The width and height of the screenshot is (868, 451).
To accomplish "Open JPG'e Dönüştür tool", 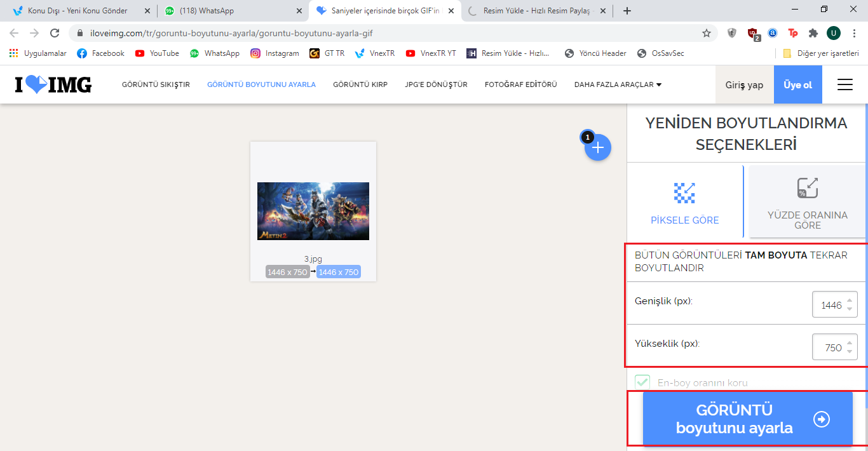I will pyautogui.click(x=436, y=84).
